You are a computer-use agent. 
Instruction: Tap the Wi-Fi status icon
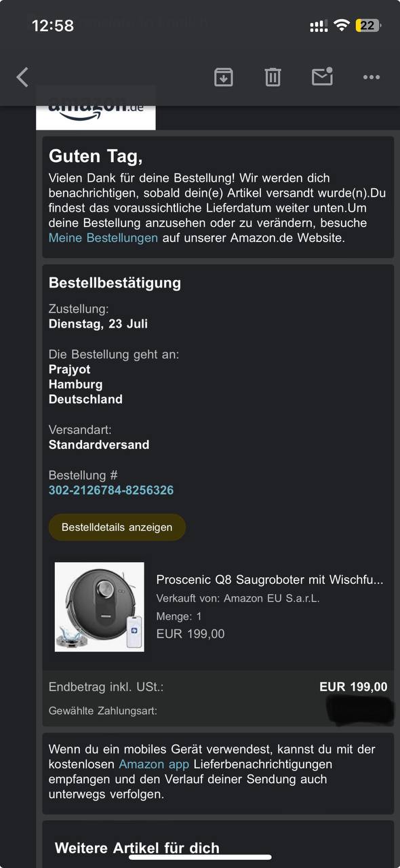[x=342, y=26]
